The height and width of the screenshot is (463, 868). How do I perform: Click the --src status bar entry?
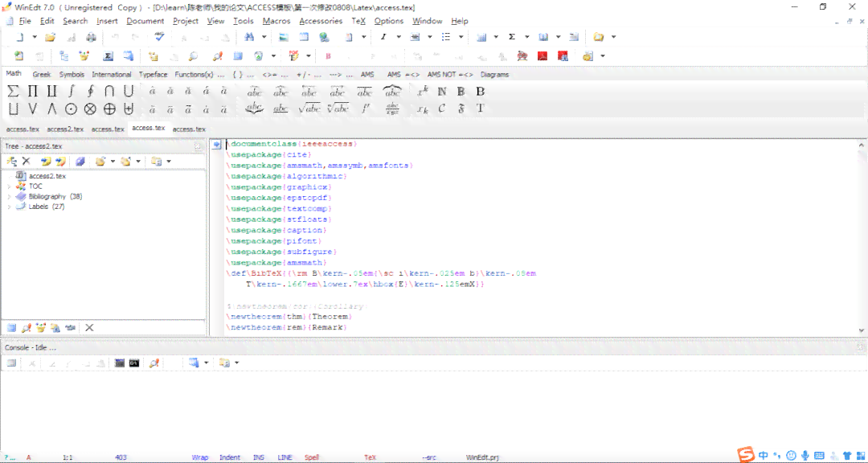click(x=429, y=457)
